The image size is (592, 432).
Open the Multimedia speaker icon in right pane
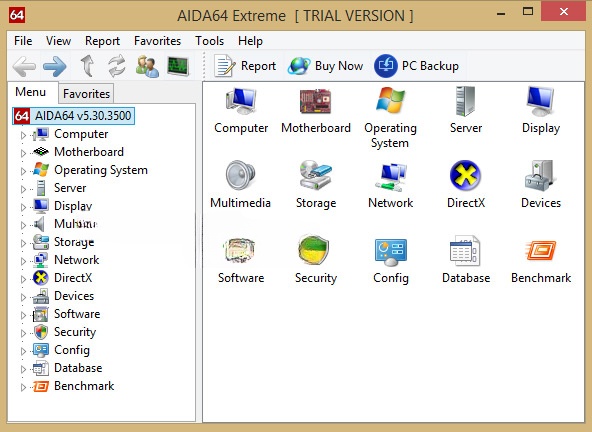click(x=240, y=175)
